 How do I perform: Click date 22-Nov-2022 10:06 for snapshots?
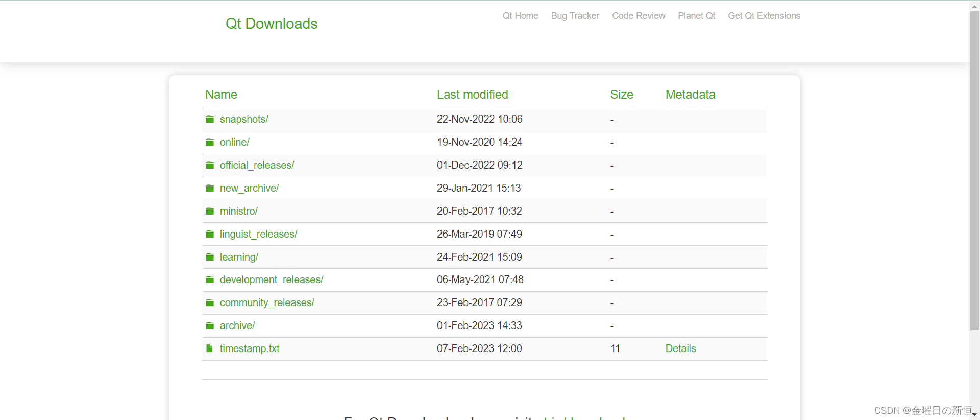click(x=479, y=119)
